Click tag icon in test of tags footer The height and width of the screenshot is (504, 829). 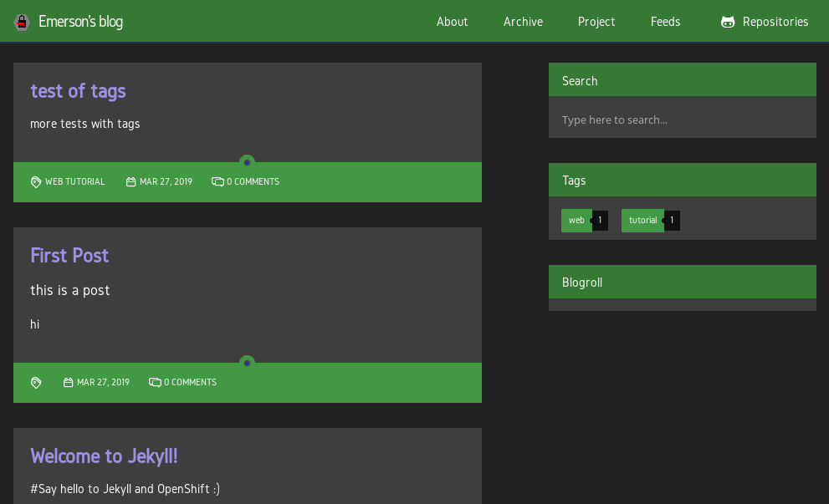coord(36,182)
